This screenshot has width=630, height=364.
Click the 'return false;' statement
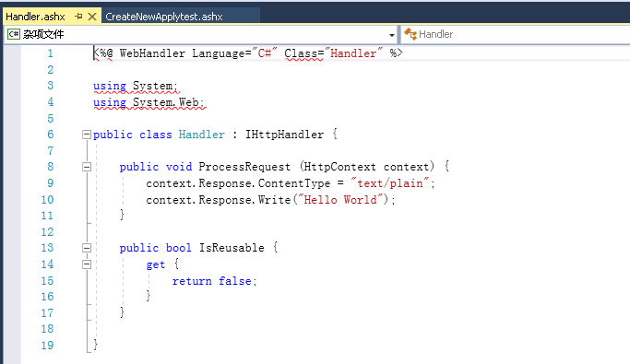pyautogui.click(x=214, y=281)
